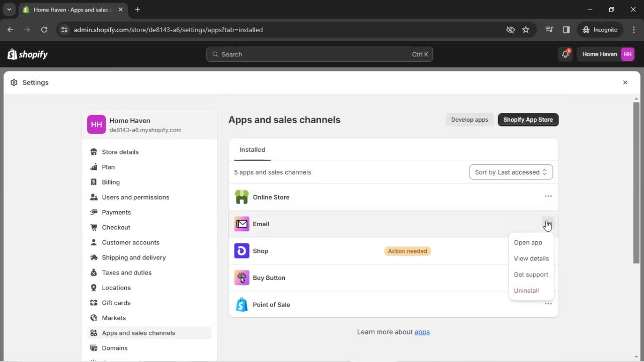This screenshot has width=644, height=362.
Task: Follow the apps help link
Action: coord(422,332)
